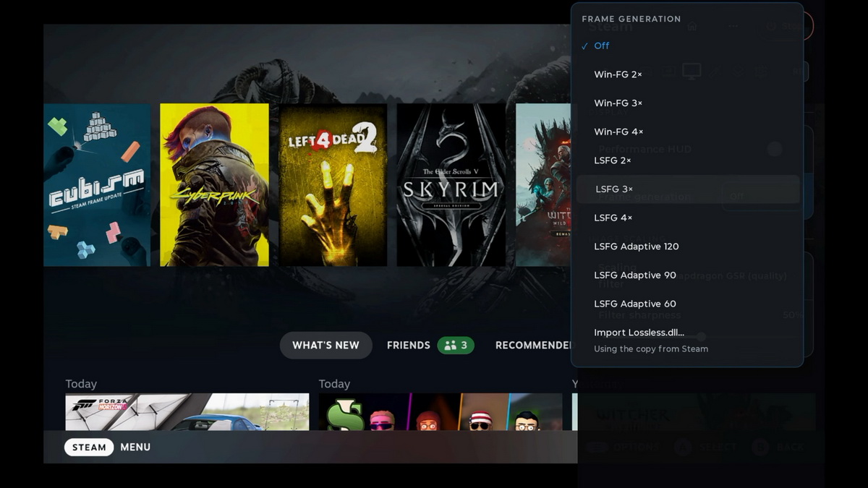The width and height of the screenshot is (868, 488).
Task: Select the LSFG 2× option
Action: pyautogui.click(x=687, y=160)
